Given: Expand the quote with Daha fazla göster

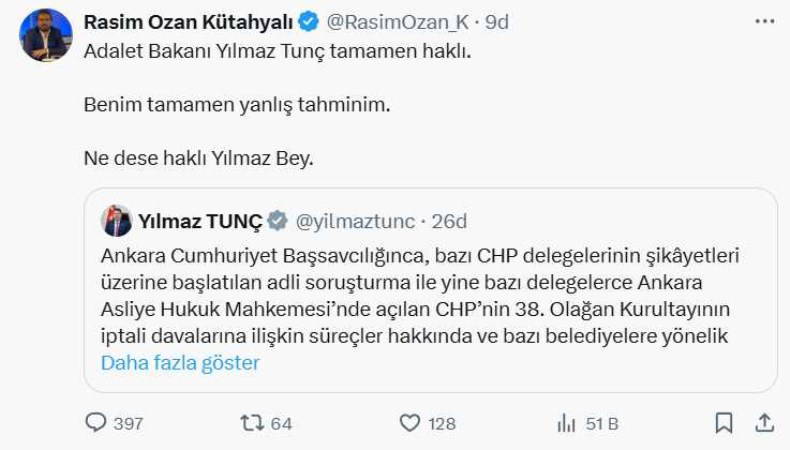Looking at the screenshot, I should [x=180, y=363].
